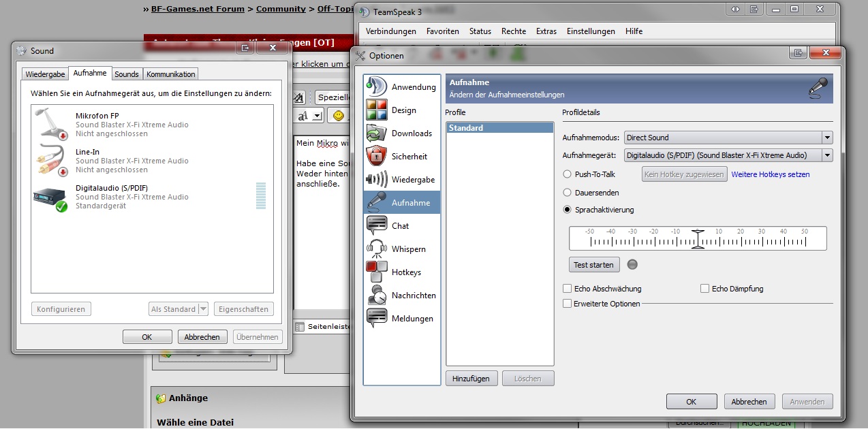Click Abbrechen in the Sound window
Image resolution: width=868 pixels, height=429 pixels.
tap(202, 336)
